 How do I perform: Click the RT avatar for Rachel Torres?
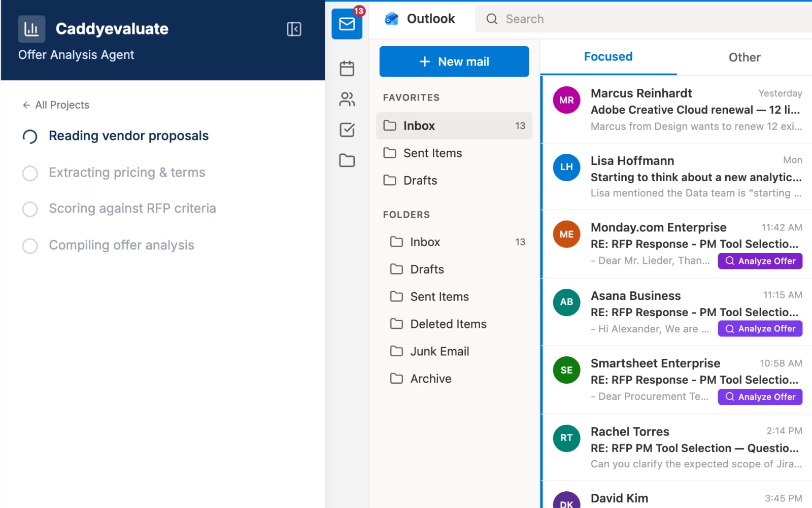point(566,438)
